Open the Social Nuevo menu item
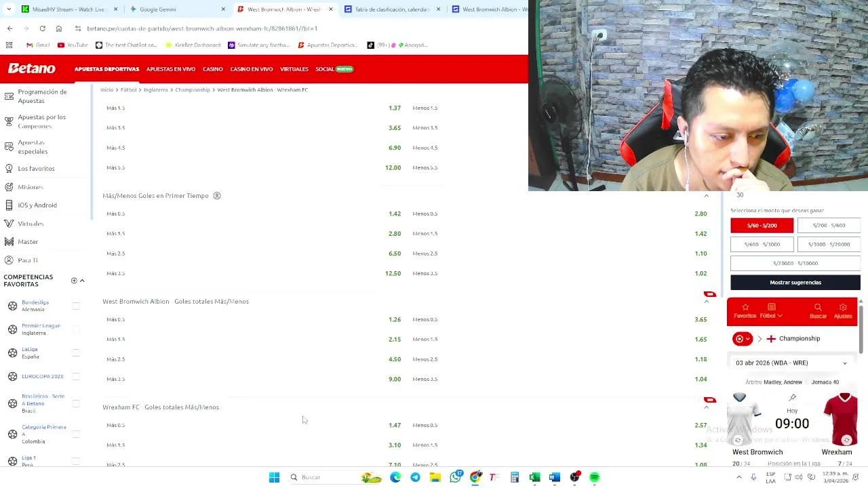The height and width of the screenshot is (488, 868). coord(334,69)
